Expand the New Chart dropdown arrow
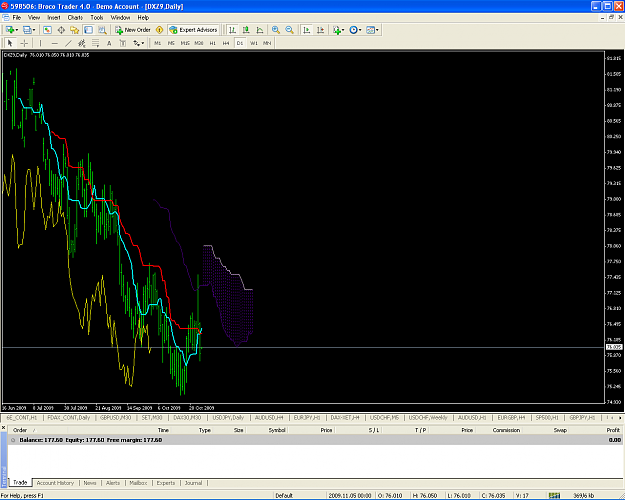Image resolution: width=625 pixels, height=500 pixels. coord(17,30)
